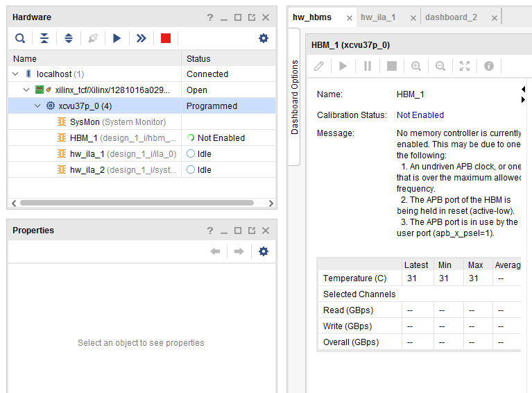Open Properties panel settings gear
The height and width of the screenshot is (393, 532).
[x=263, y=251]
